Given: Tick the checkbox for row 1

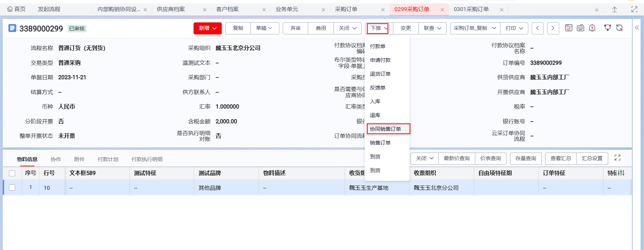Looking at the screenshot, I should (x=12, y=187).
